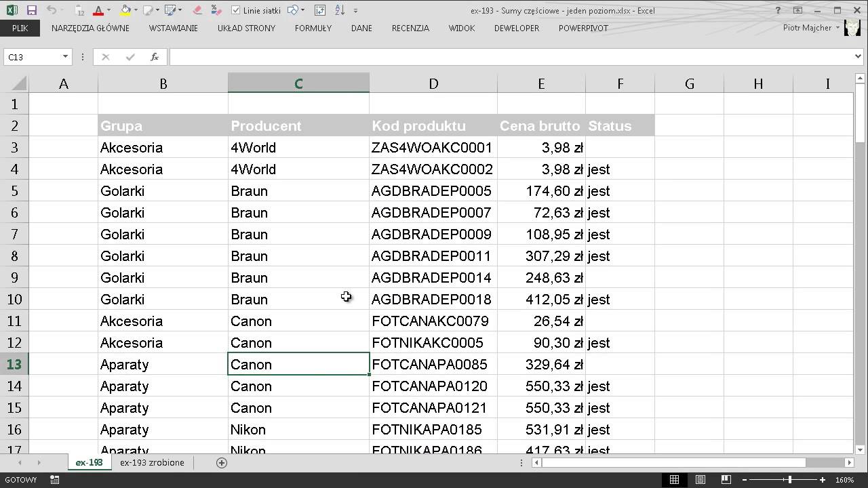Switch to FORMUŁY ribbon tab

313,28
